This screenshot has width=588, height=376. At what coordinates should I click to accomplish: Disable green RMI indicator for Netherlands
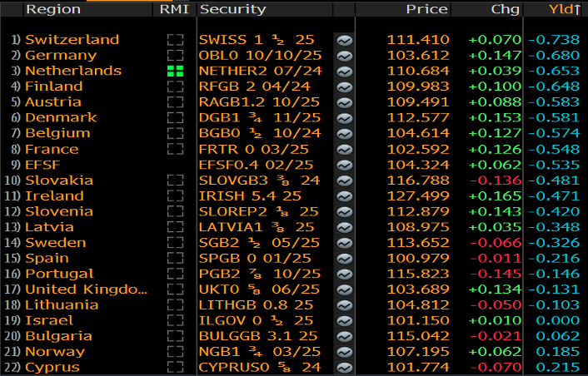click(175, 71)
